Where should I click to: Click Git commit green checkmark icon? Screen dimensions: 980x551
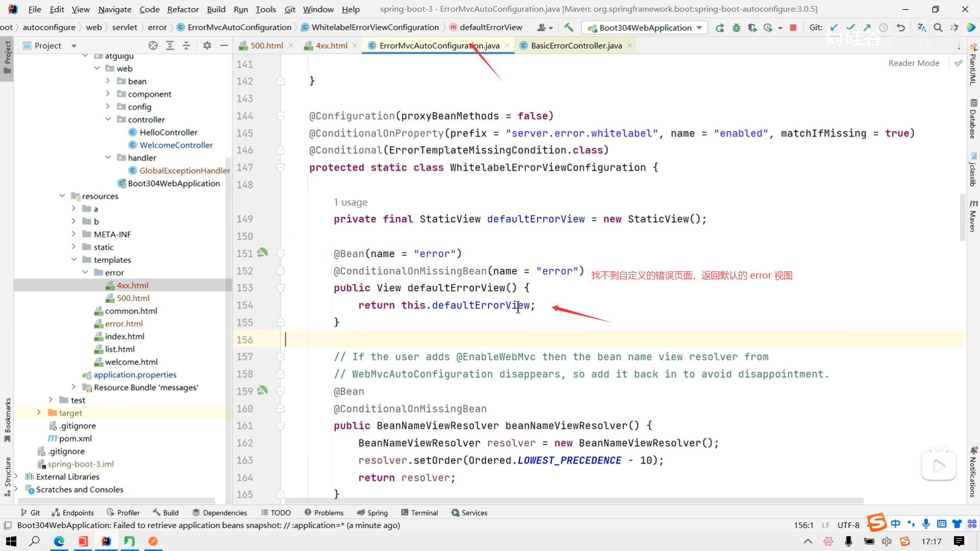pyautogui.click(x=850, y=28)
